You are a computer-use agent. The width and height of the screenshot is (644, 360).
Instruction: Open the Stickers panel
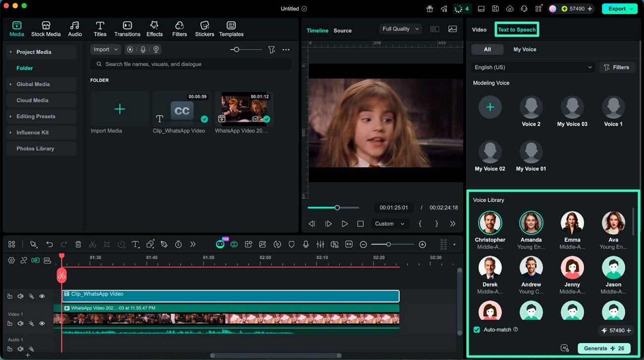205,29
